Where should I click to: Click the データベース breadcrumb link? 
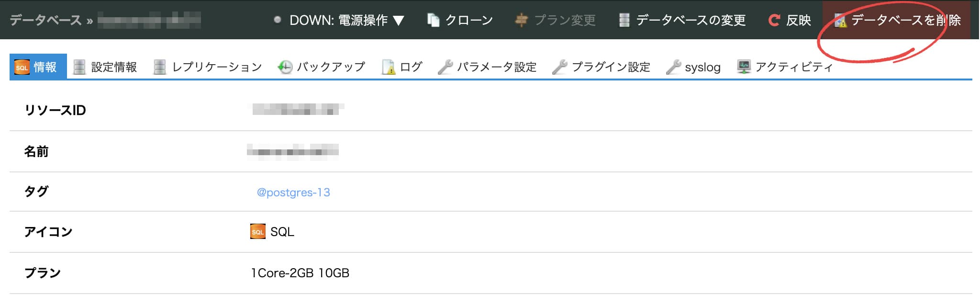pos(45,20)
